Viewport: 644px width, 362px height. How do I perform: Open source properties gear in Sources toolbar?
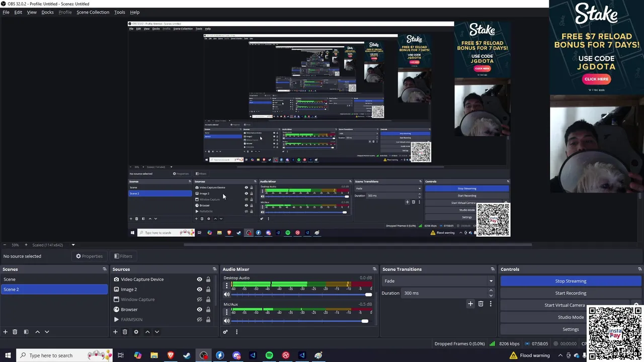click(x=136, y=332)
